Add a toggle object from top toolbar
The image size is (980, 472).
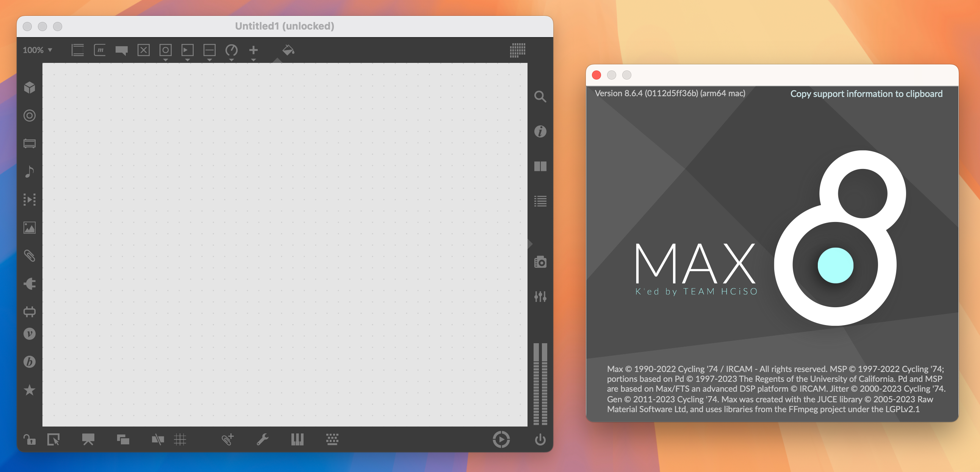point(143,50)
